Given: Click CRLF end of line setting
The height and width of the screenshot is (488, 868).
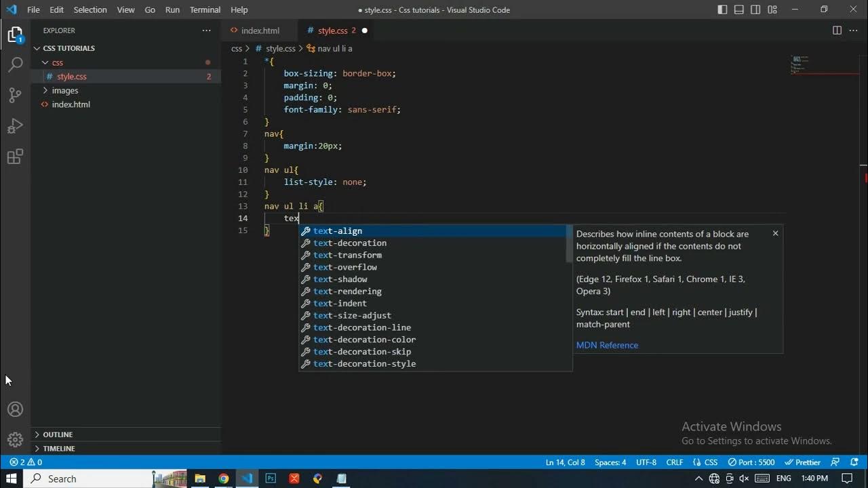Looking at the screenshot, I should [675, 462].
